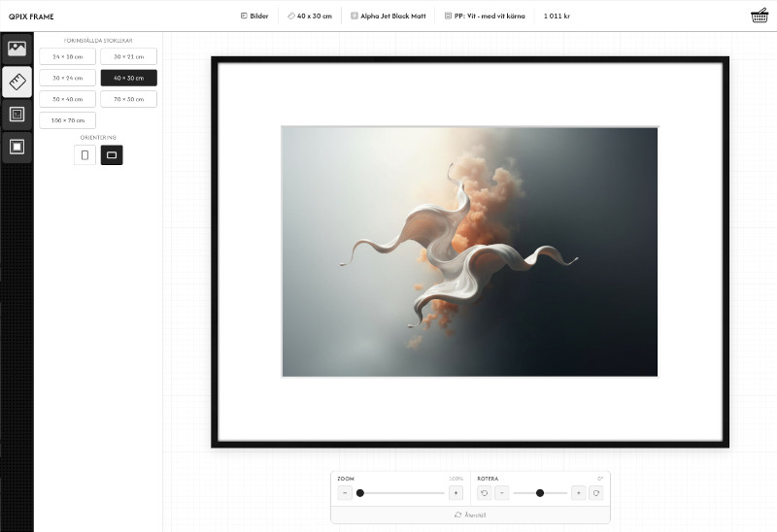
Task: Choose the 100 × 70 cm preset size
Action: (x=68, y=120)
